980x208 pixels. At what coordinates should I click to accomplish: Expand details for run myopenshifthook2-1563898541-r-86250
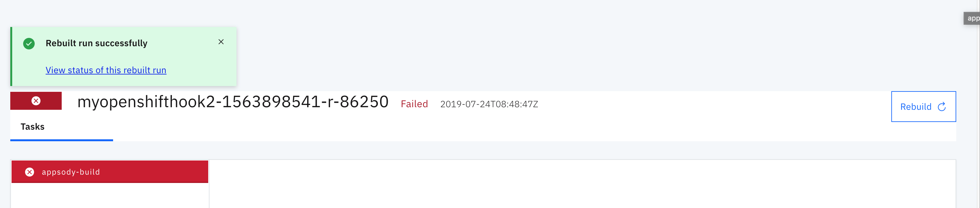coord(233,101)
